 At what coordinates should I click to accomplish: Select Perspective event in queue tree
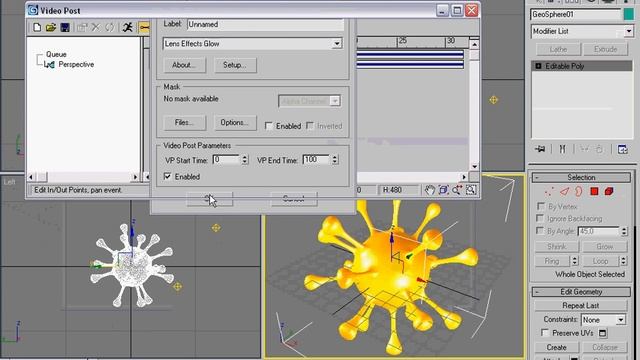pos(76,64)
